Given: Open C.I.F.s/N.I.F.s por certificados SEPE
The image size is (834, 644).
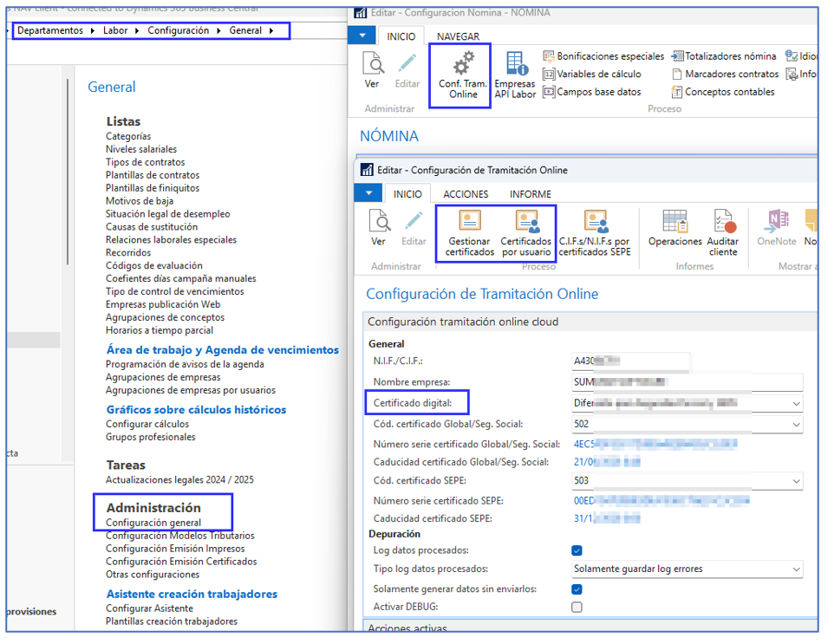Looking at the screenshot, I should coord(595,223).
